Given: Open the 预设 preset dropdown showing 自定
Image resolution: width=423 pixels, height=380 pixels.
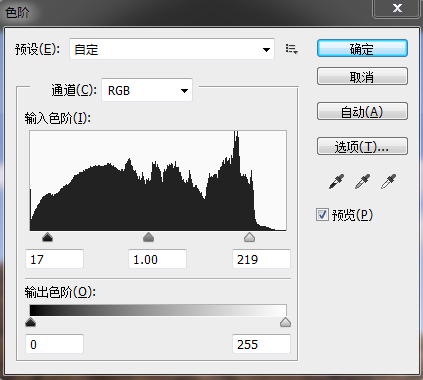Looking at the screenshot, I should (x=172, y=49).
